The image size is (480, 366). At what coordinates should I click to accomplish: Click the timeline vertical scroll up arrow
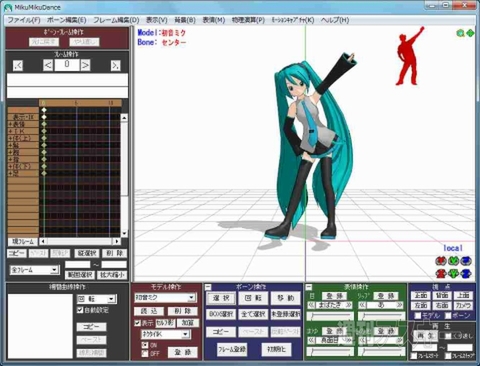[124, 117]
